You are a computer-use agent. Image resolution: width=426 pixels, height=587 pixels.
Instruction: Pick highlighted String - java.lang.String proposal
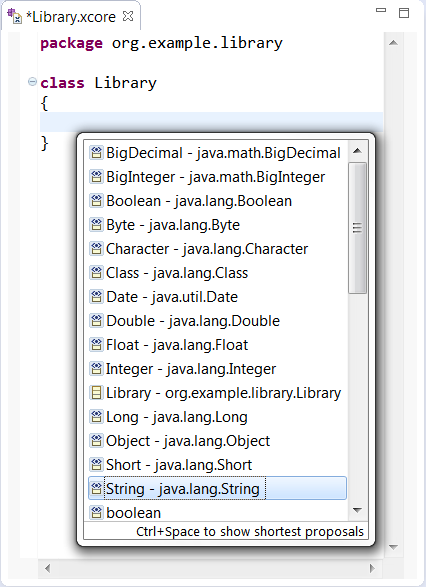click(217, 488)
